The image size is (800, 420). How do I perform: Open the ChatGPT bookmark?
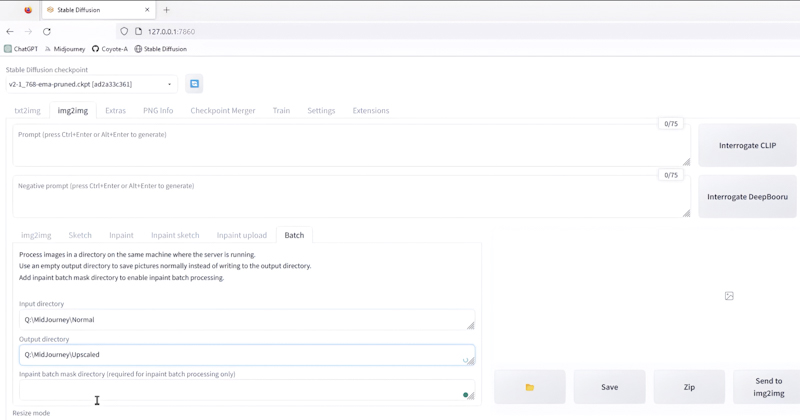pyautogui.click(x=21, y=49)
